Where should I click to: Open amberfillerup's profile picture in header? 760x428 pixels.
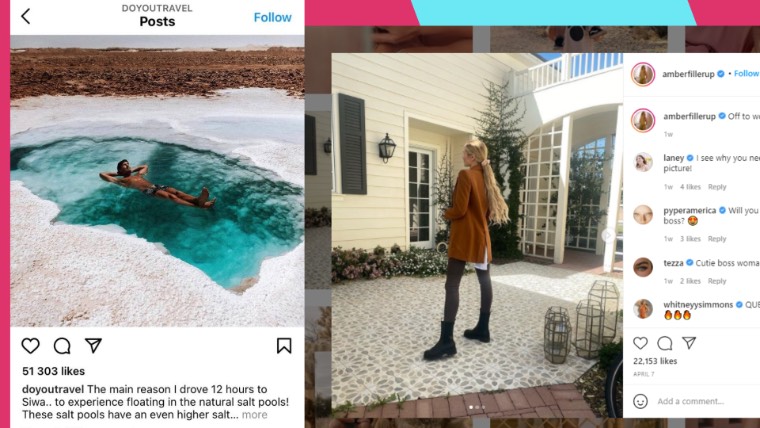tap(643, 74)
